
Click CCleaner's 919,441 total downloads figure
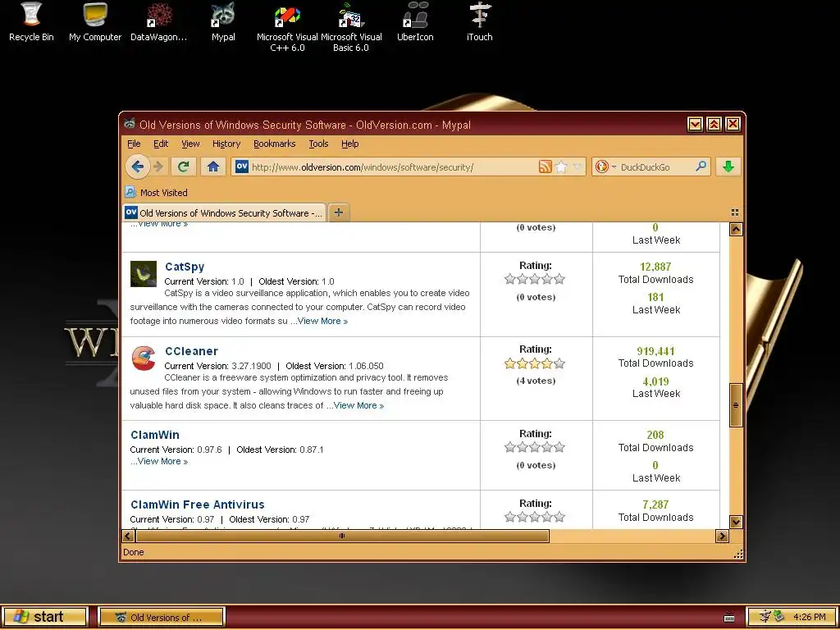[655, 351]
